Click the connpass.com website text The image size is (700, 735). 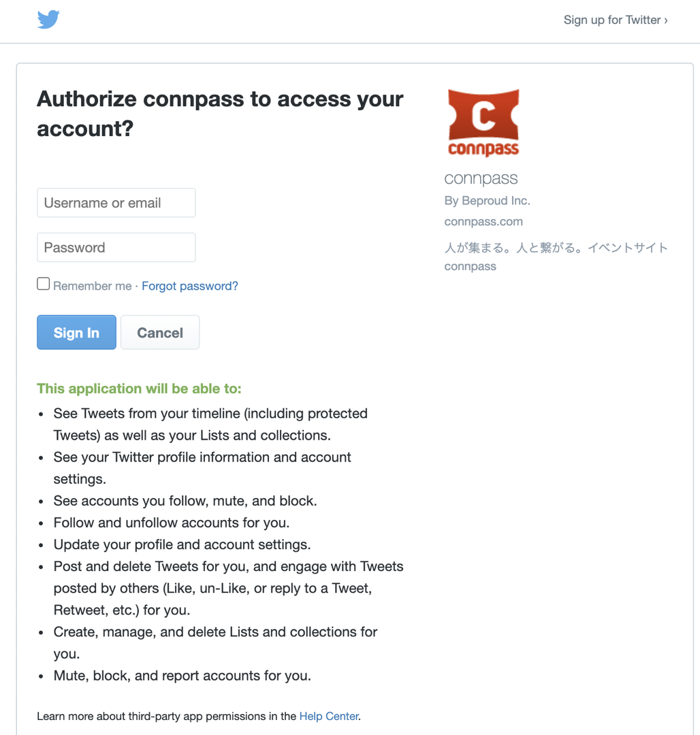pos(483,221)
